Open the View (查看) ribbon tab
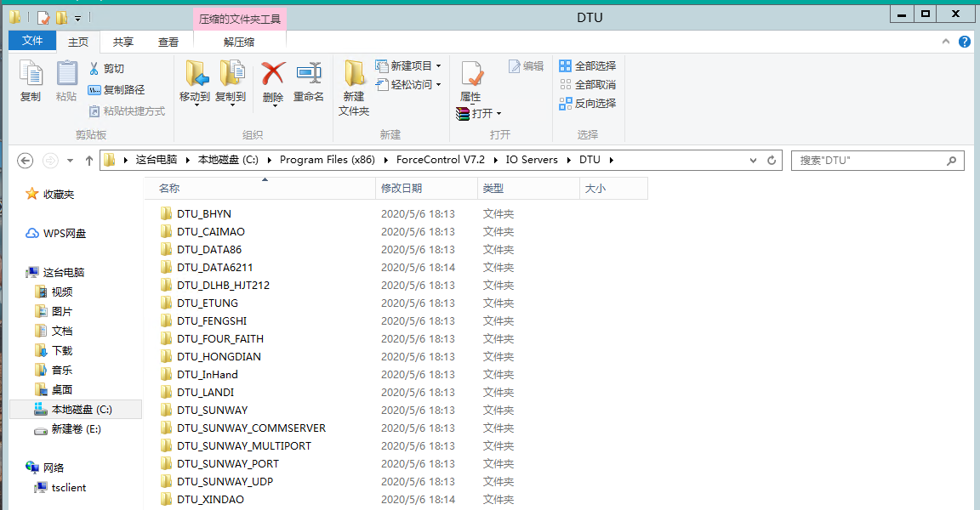Screen dimensions: 980x510 (x=168, y=42)
